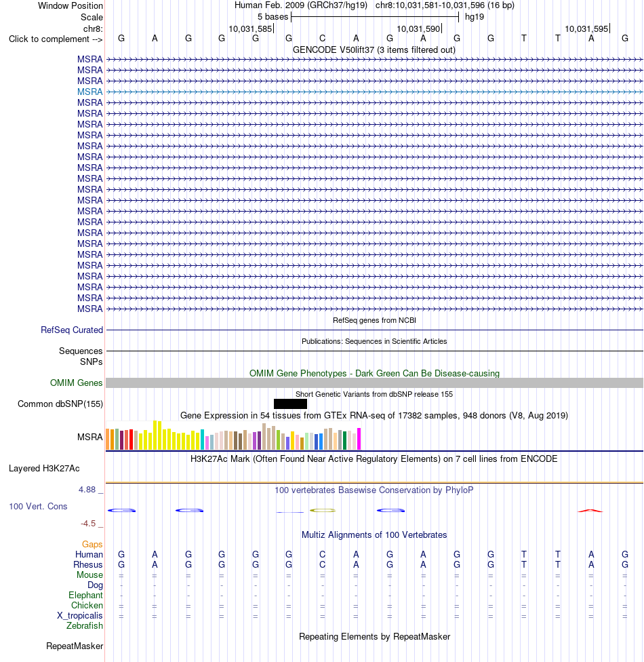
Task: Select the Rhesus alignment row label
Action: click(x=87, y=565)
